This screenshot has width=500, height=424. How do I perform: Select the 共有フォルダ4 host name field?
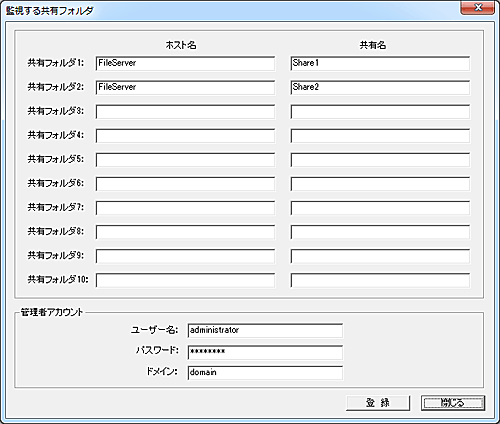click(185, 136)
